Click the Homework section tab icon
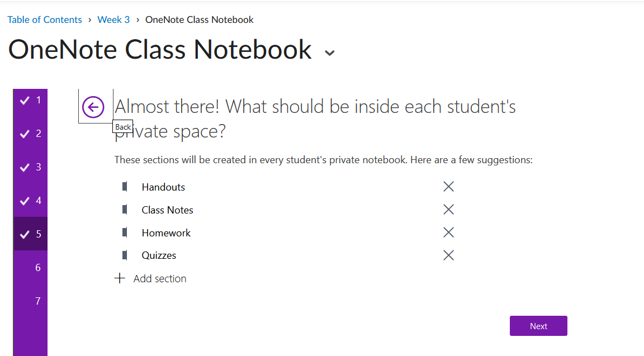The image size is (644, 356). point(125,232)
